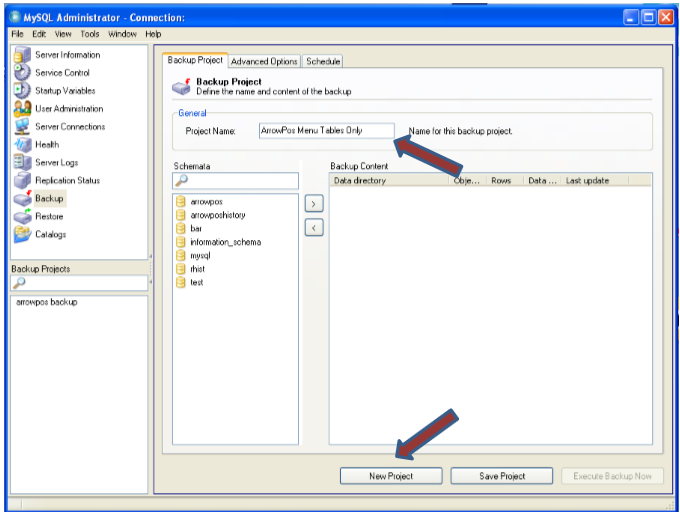Open the Edit menu
The height and width of the screenshot is (513, 680).
click(39, 34)
